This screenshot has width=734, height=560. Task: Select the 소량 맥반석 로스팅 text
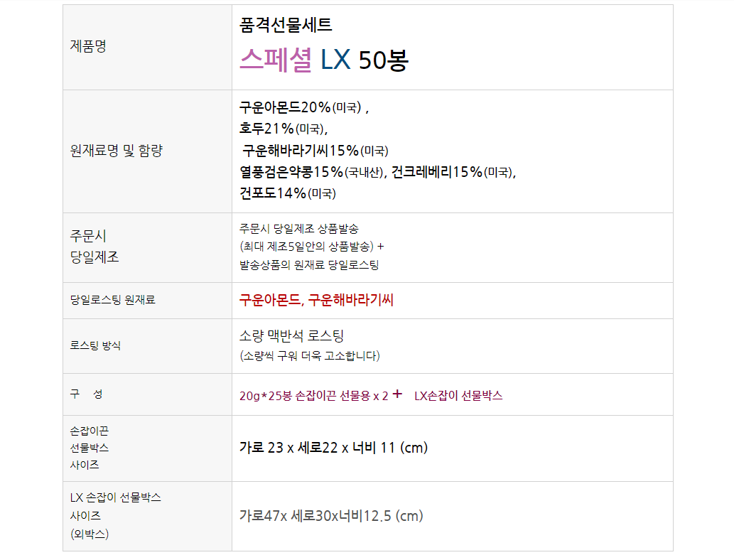point(291,336)
